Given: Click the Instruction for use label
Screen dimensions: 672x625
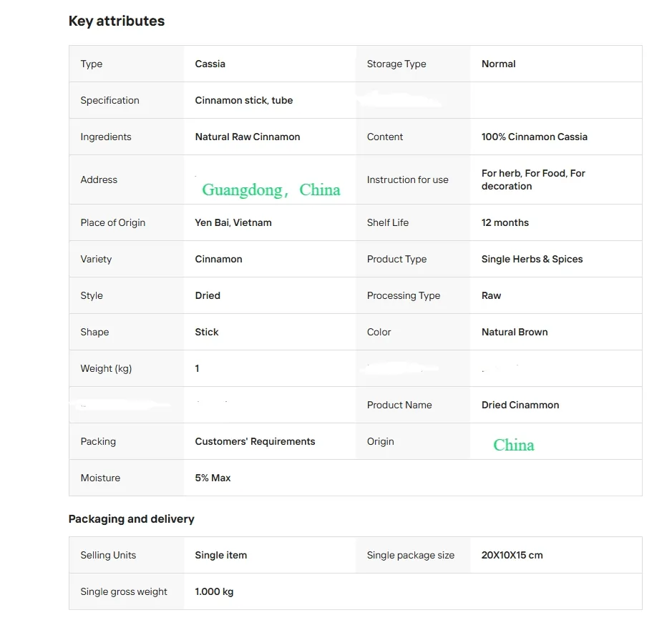Looking at the screenshot, I should 407,179.
